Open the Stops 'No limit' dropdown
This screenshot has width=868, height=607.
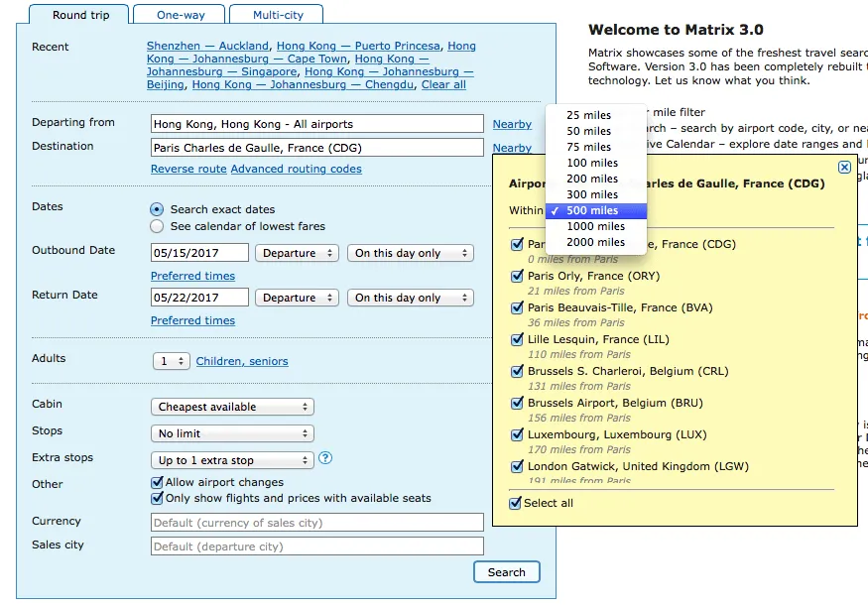pos(232,433)
